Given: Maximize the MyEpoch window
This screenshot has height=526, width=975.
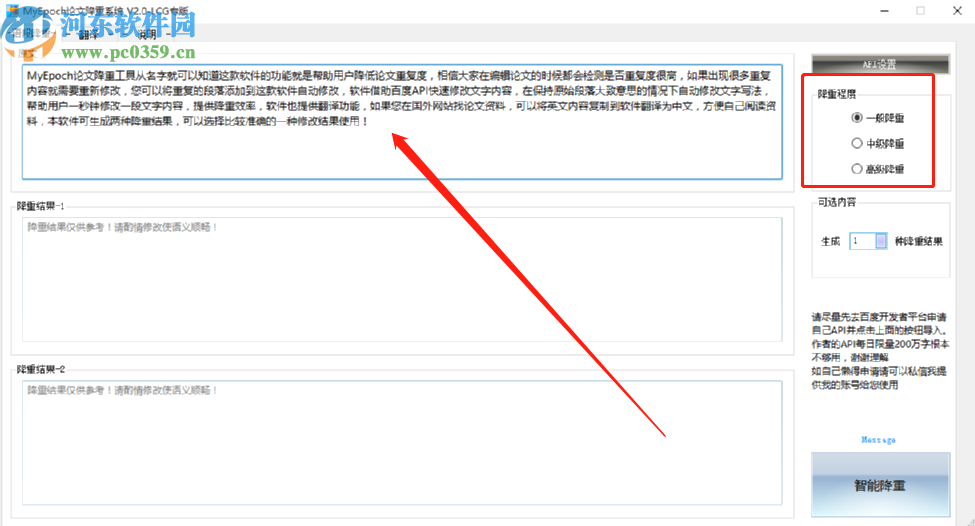Looking at the screenshot, I should pos(920,11).
